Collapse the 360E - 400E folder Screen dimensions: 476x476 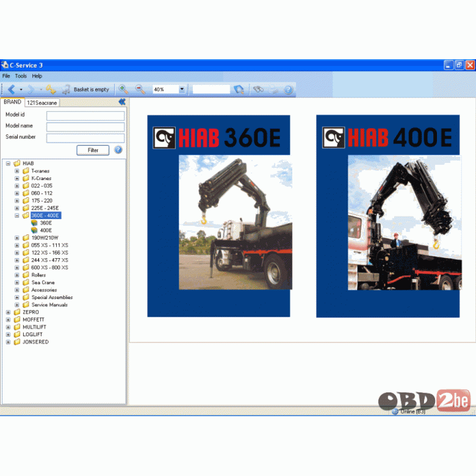[17, 215]
